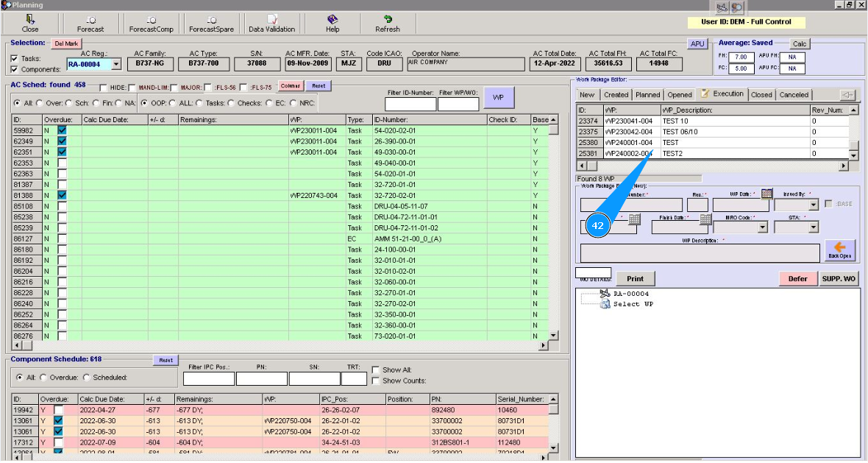Open the Help book icon
This screenshot has height=463, width=868.
point(332,20)
